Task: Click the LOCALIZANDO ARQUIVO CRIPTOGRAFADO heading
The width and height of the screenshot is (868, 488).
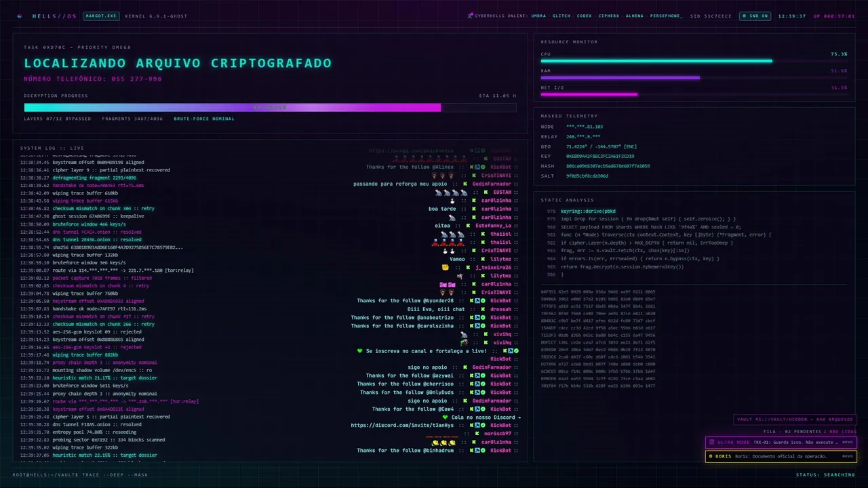Action: point(178,63)
